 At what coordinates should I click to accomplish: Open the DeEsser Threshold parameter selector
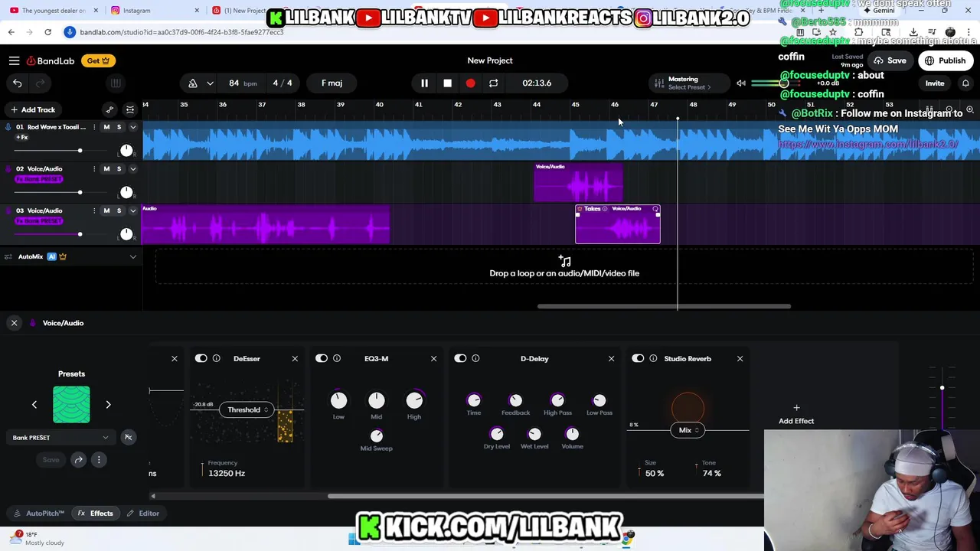point(247,410)
